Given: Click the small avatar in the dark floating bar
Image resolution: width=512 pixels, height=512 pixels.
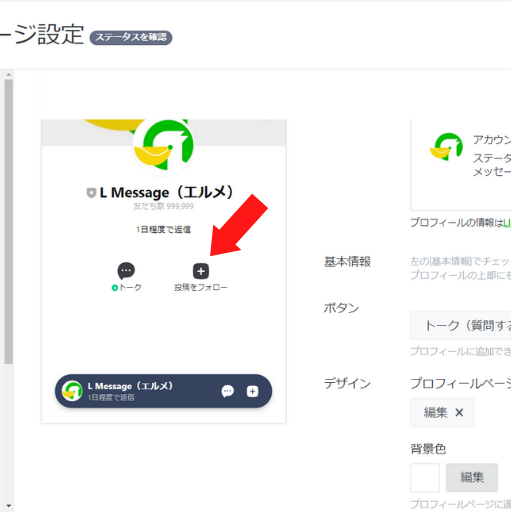Looking at the screenshot, I should click(x=72, y=391).
